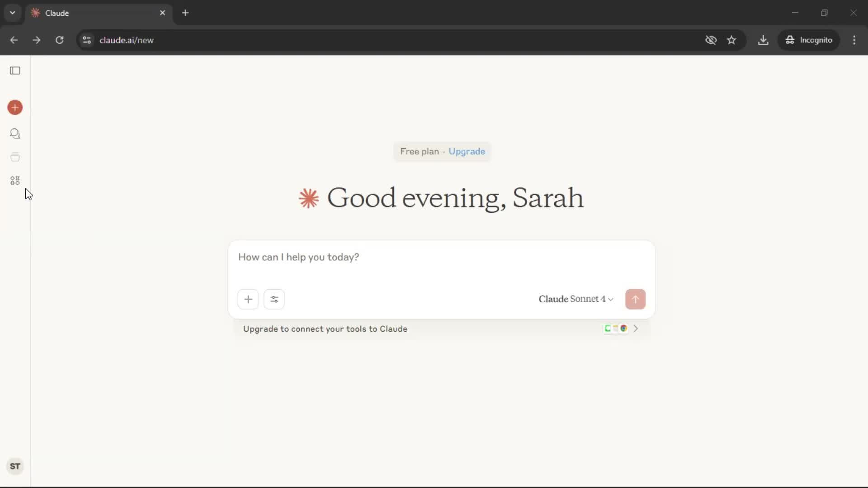Expand the connect tools banner chevron
868x488 pixels.
tap(636, 329)
